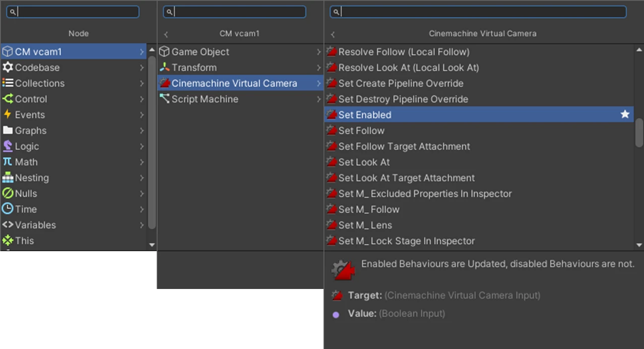Click the Nulls crossed-circle icon
The height and width of the screenshot is (349, 644).
click(8, 193)
